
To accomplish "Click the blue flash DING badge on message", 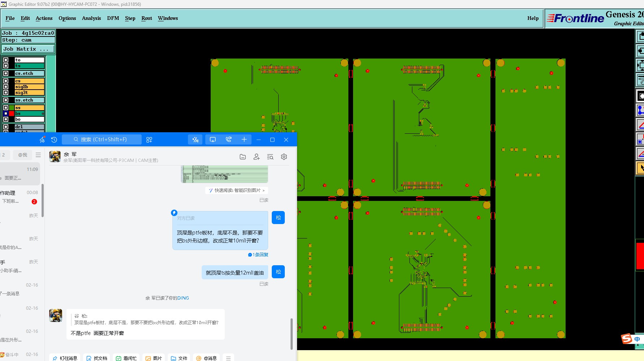I will point(174,213).
